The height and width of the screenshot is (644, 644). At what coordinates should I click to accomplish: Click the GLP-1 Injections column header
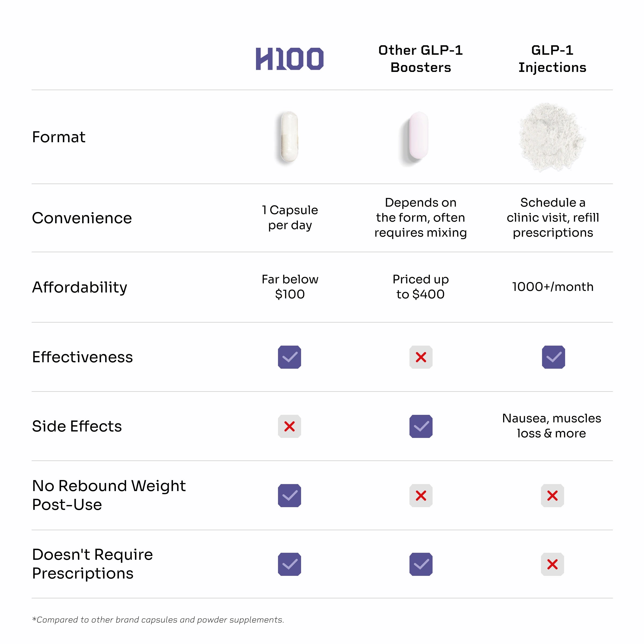click(552, 59)
